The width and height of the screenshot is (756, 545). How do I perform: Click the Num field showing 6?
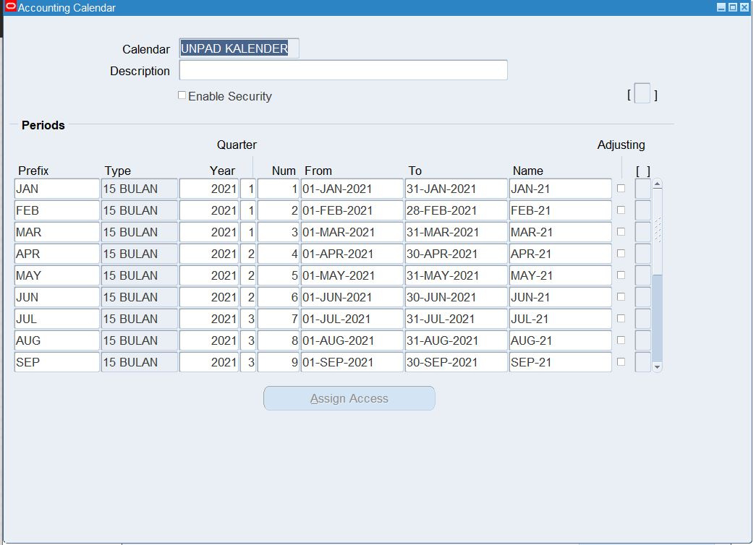[279, 297]
